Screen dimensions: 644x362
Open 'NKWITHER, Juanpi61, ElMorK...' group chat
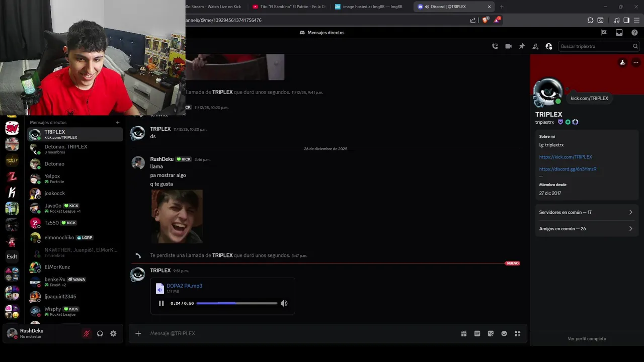[x=75, y=252]
